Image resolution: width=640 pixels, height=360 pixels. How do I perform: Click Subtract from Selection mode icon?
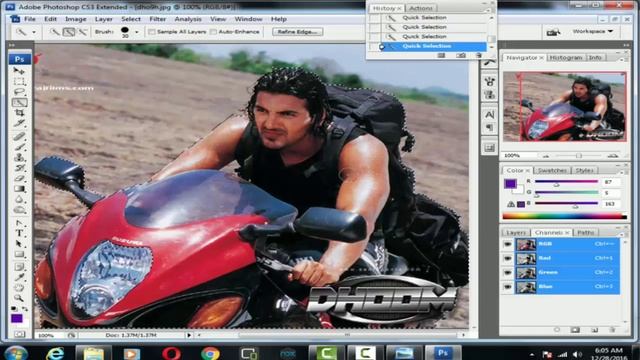[x=82, y=32]
